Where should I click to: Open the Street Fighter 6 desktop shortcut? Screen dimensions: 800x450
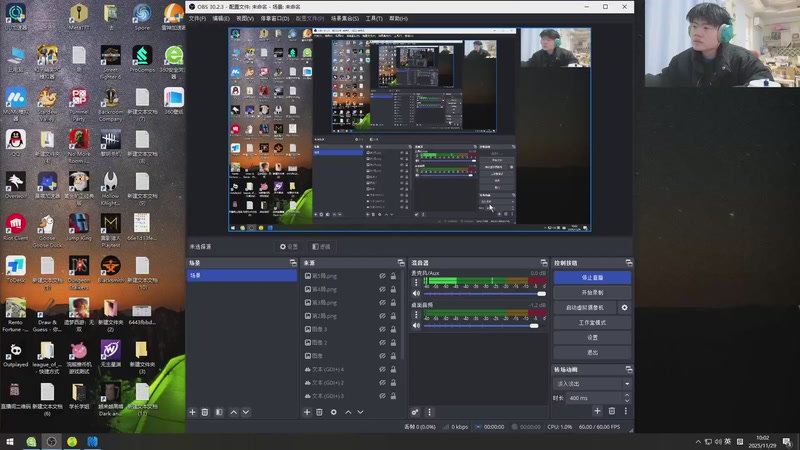click(x=111, y=62)
